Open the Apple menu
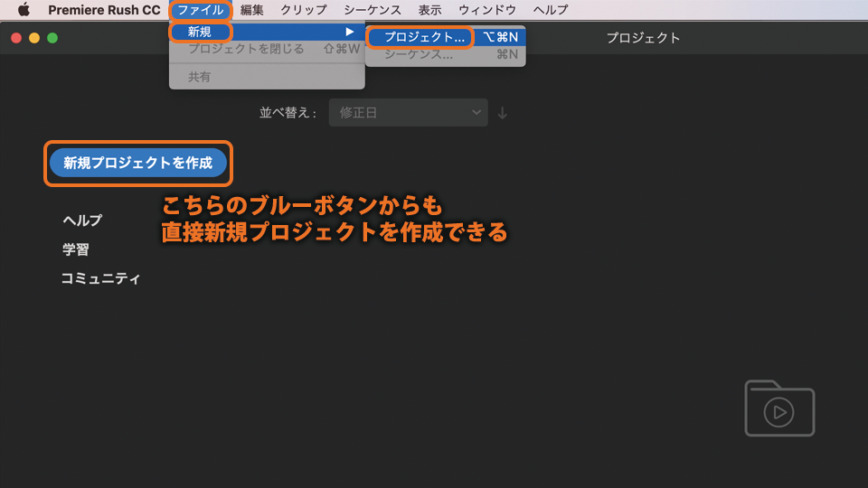Image resolution: width=868 pixels, height=488 pixels. click(24, 9)
